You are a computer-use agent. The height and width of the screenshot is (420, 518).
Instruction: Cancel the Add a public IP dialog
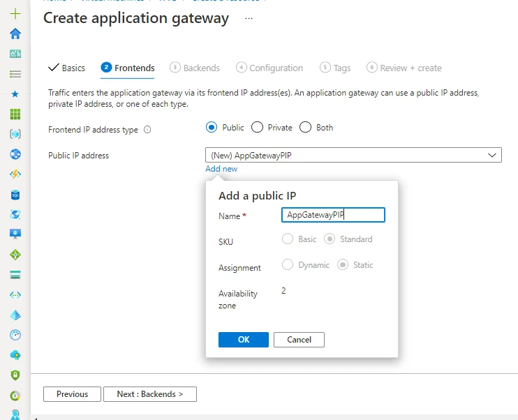(299, 340)
